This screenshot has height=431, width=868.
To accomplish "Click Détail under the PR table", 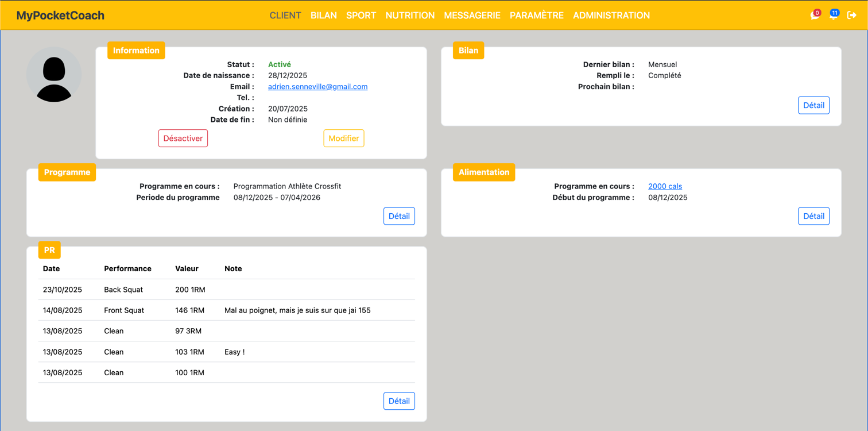I will coord(399,401).
